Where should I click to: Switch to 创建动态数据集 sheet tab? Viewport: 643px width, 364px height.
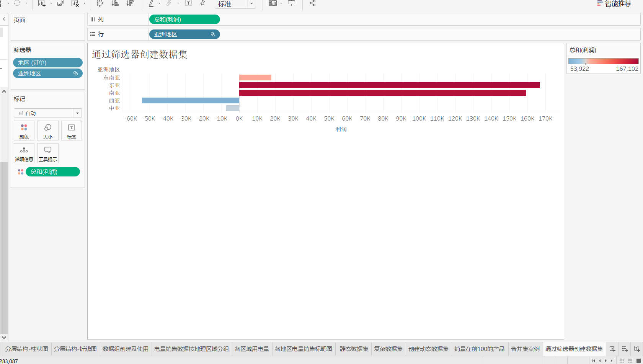point(429,349)
